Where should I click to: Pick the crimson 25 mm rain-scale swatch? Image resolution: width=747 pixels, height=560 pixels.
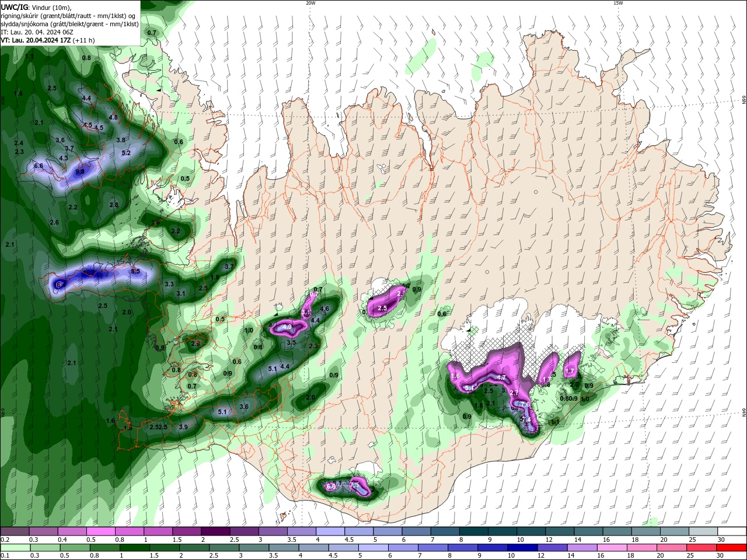coord(703,548)
